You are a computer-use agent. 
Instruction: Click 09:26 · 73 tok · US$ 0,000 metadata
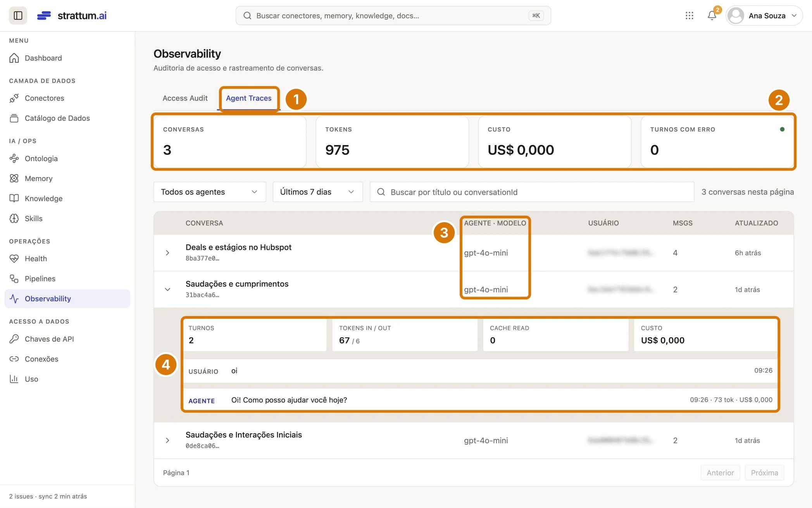click(731, 400)
